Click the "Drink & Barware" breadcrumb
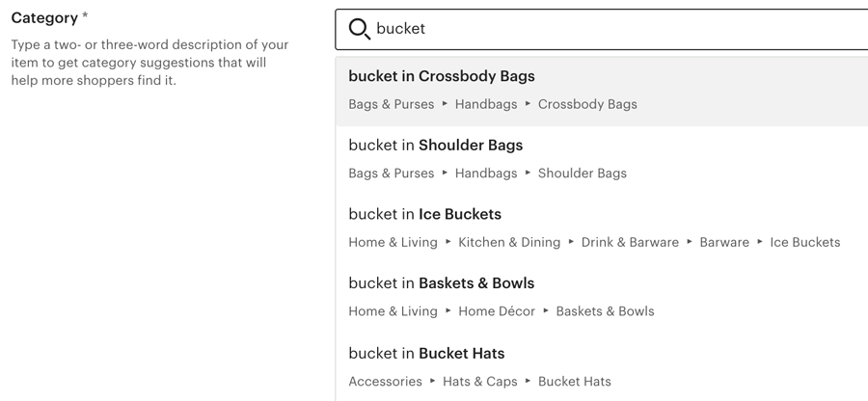The image size is (868, 401). point(630,243)
